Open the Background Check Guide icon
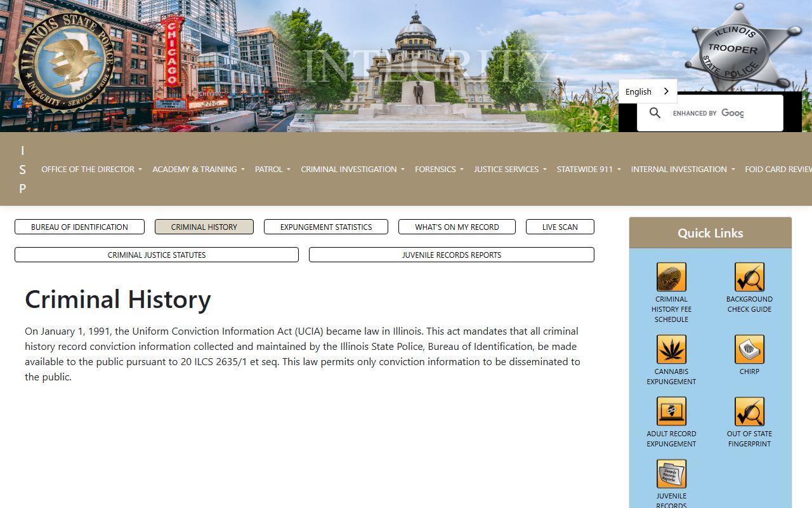This screenshot has height=508, width=812. tap(749, 277)
